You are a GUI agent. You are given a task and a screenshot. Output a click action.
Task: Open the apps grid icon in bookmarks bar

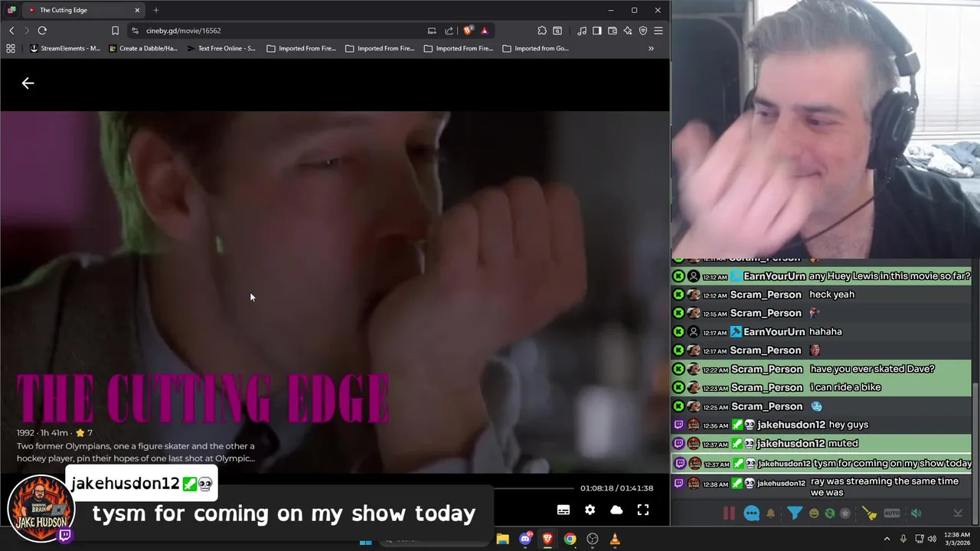[11, 48]
